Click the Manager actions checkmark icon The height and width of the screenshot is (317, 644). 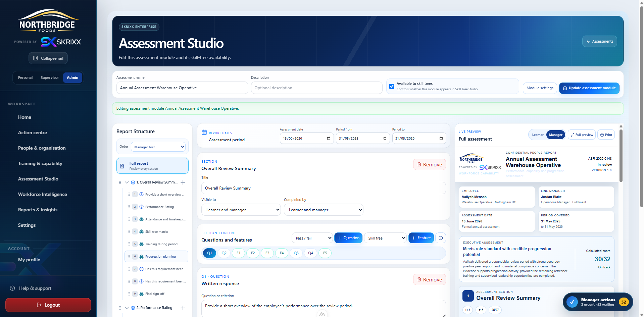572,302
